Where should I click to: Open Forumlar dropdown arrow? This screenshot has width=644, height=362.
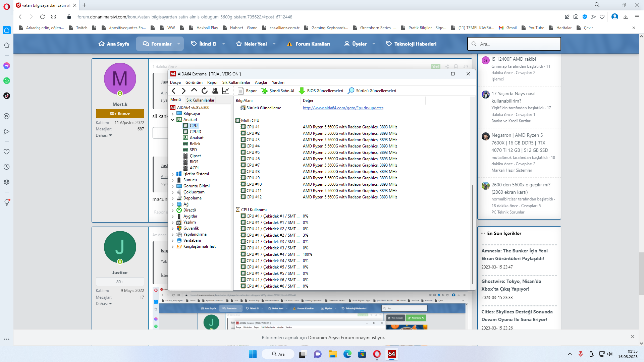(x=178, y=44)
